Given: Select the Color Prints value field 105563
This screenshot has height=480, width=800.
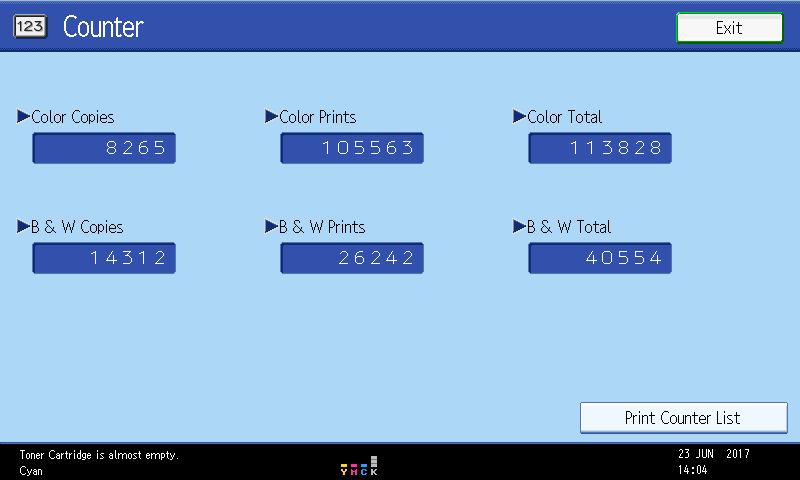Looking at the screenshot, I should click(352, 148).
